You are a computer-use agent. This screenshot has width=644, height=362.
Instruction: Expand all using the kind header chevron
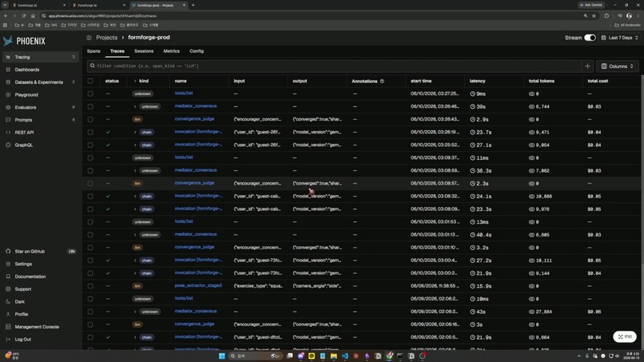135,82
